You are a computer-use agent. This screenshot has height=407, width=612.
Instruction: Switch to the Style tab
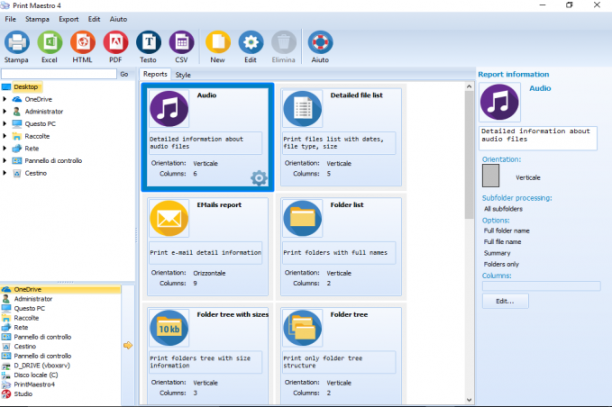183,75
